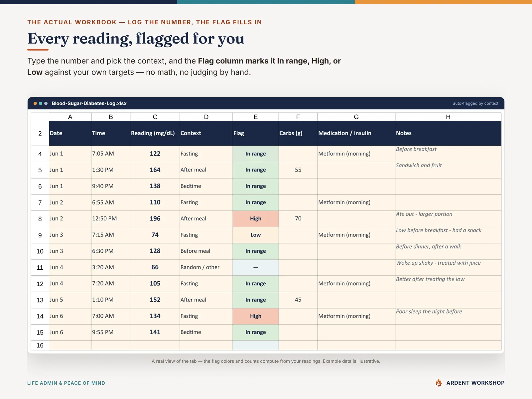
Task: Select the reading value 141
Action: [155, 332]
